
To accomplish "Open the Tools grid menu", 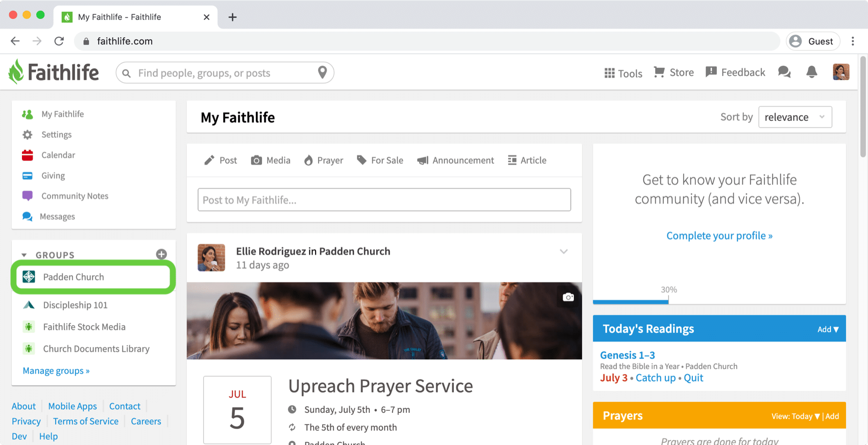I will [623, 73].
